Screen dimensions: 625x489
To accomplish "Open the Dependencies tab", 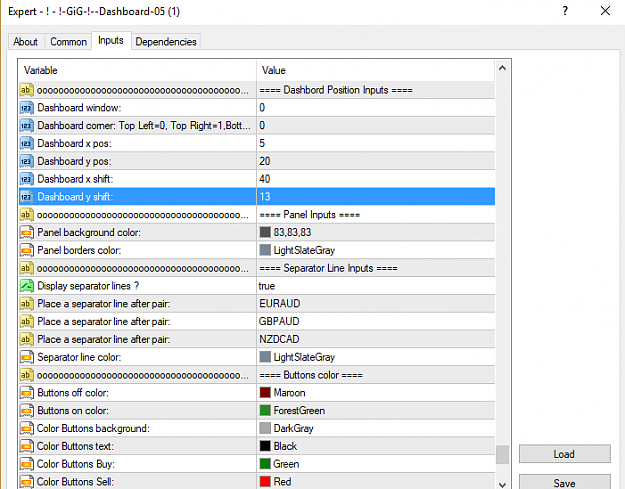I will click(x=166, y=41).
